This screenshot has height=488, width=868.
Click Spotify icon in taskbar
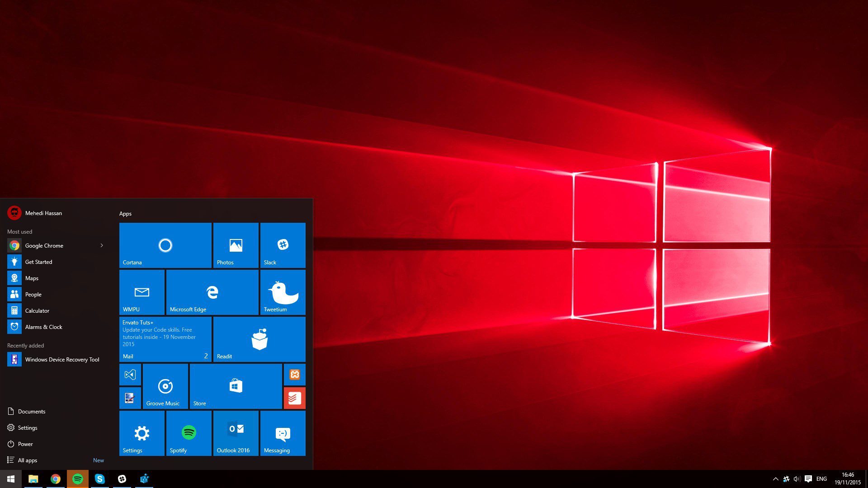[77, 479]
